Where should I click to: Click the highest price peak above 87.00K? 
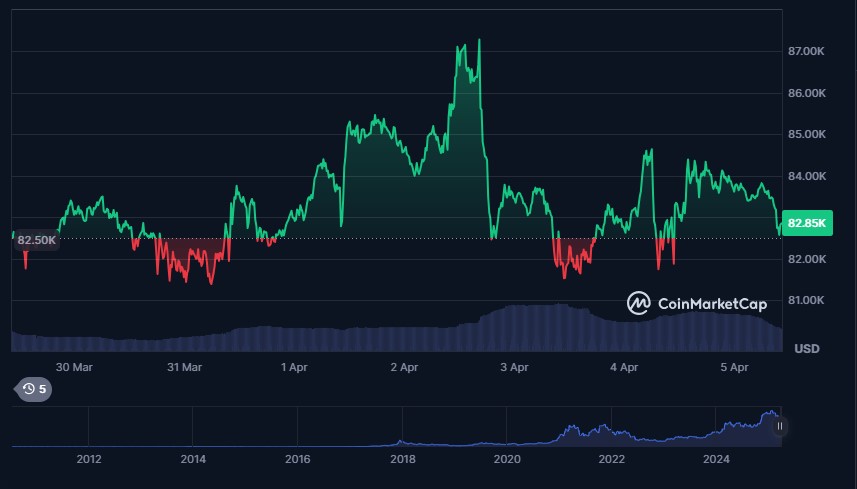(x=479, y=40)
